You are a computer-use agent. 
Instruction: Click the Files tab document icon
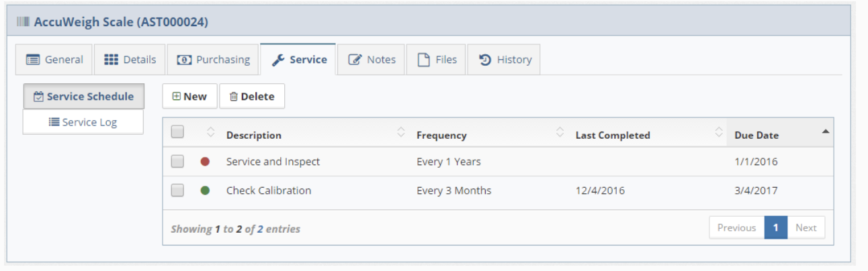click(424, 60)
